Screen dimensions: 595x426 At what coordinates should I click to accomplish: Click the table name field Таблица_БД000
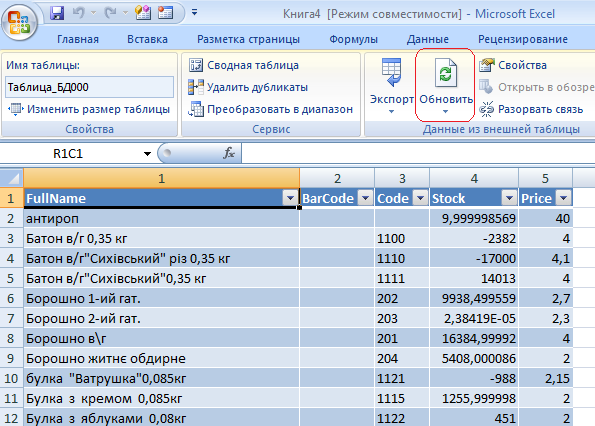(90, 87)
